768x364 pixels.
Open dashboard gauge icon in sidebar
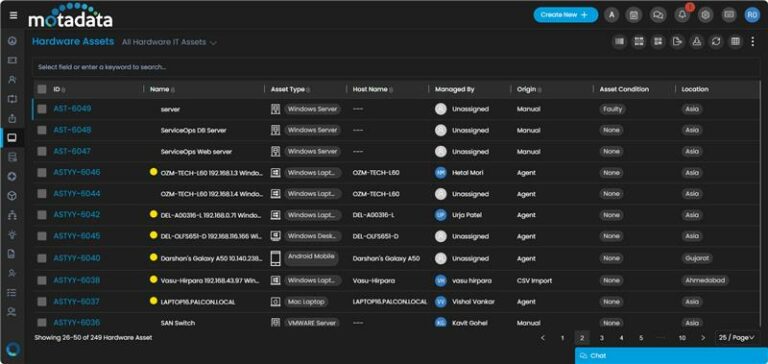[x=12, y=41]
